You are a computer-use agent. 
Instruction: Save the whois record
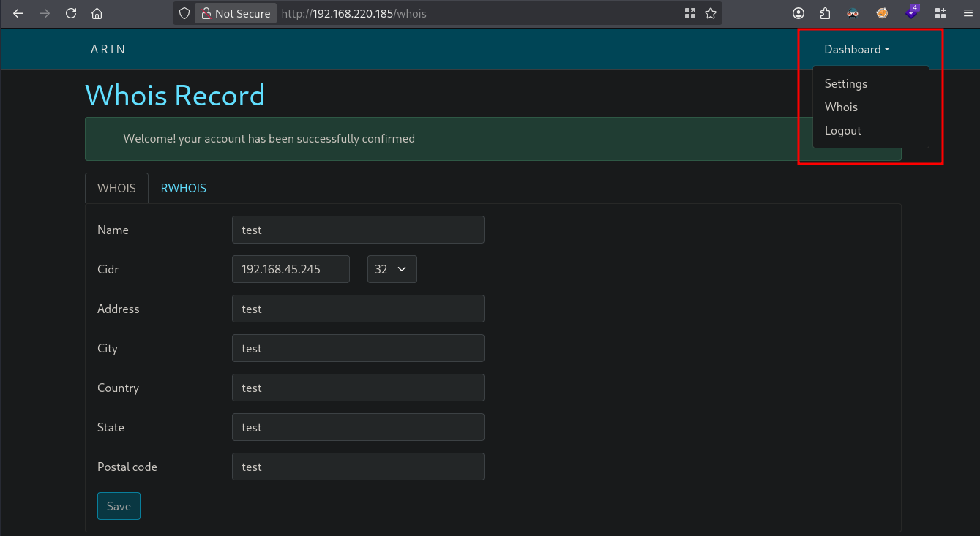pyautogui.click(x=119, y=506)
